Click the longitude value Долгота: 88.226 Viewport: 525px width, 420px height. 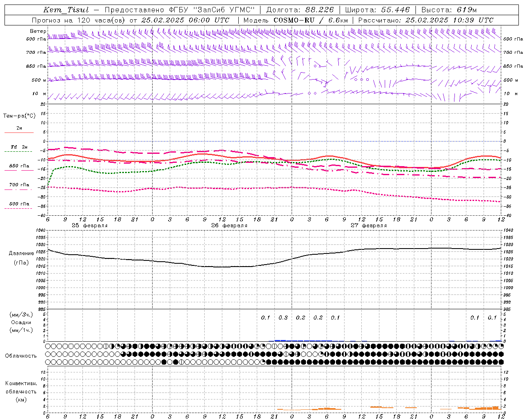click(300, 10)
